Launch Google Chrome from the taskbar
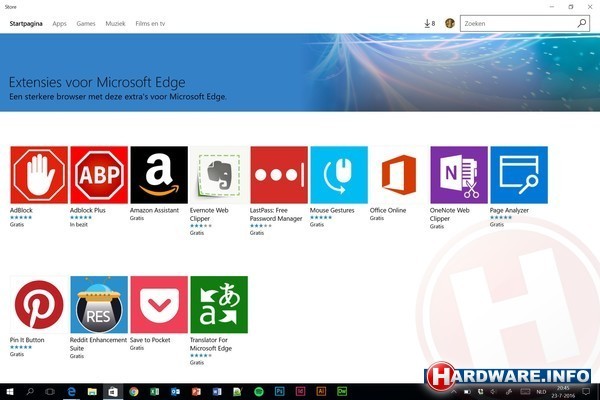The image size is (600, 400). [x=134, y=392]
